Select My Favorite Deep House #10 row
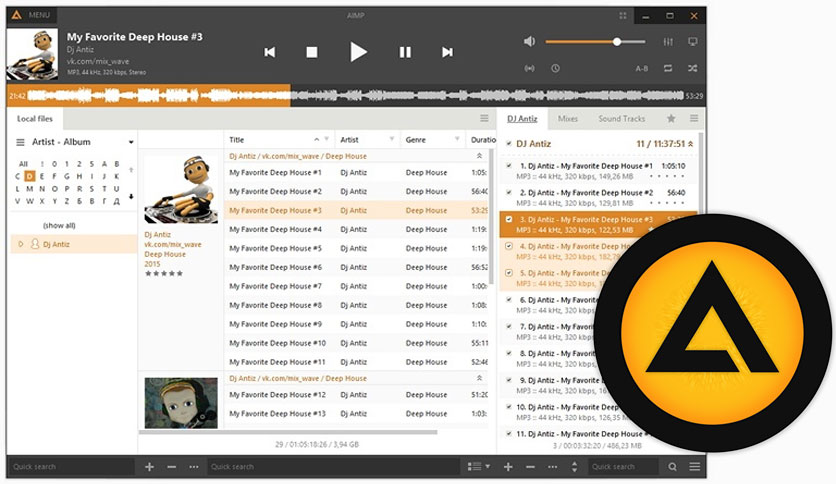This screenshot has height=484, width=836. 356,343
